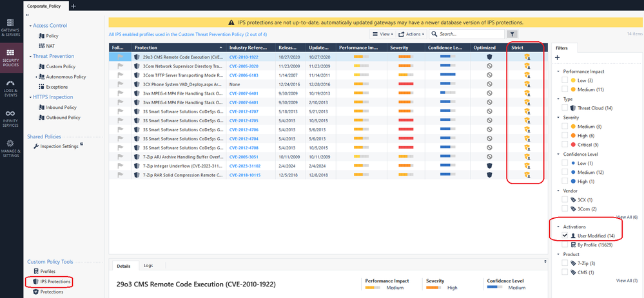Open the Actions dropdown menu
644x298 pixels.
point(411,34)
